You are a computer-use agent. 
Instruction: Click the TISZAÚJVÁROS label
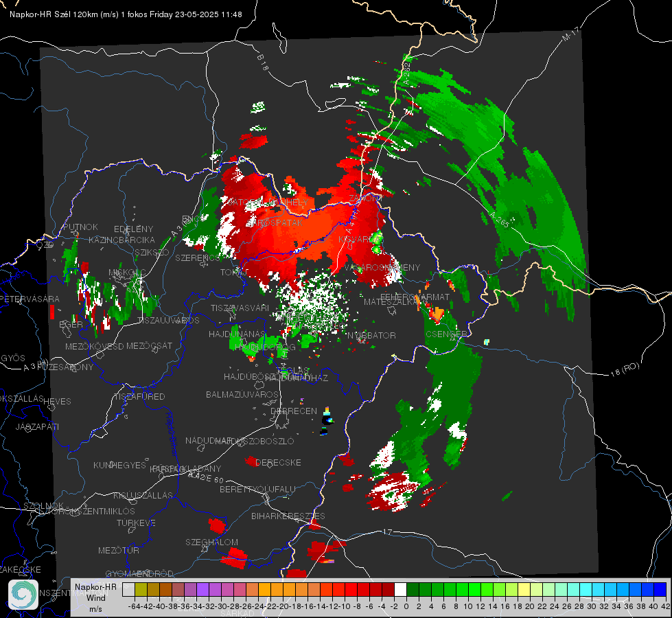[169, 321]
